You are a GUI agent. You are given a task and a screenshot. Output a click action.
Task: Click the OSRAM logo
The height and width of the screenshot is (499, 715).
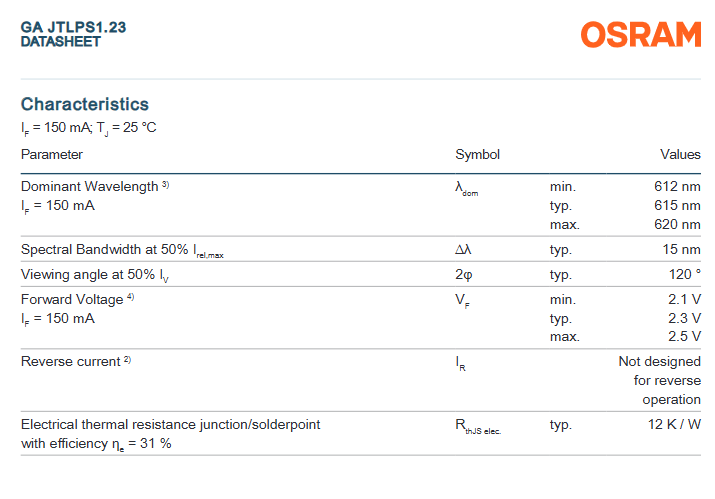click(641, 36)
